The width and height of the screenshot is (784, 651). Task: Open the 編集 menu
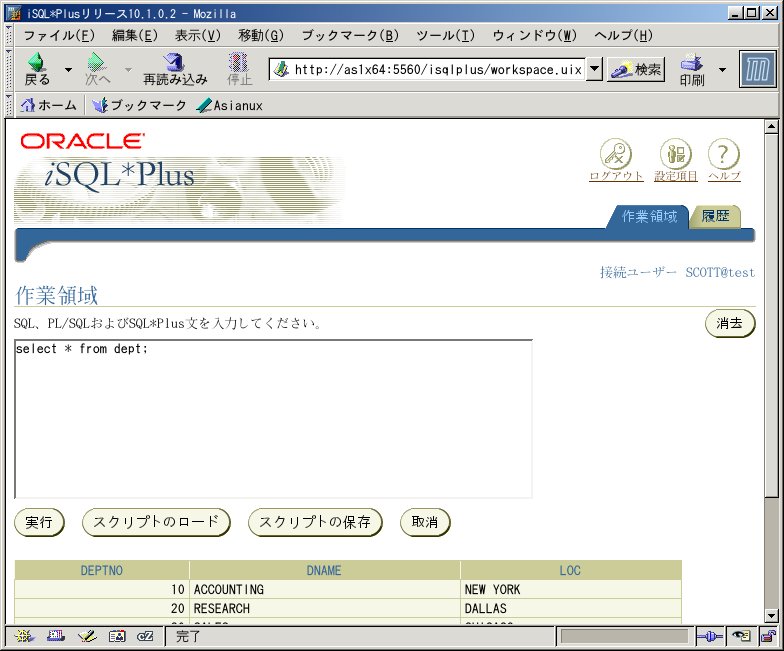[134, 36]
